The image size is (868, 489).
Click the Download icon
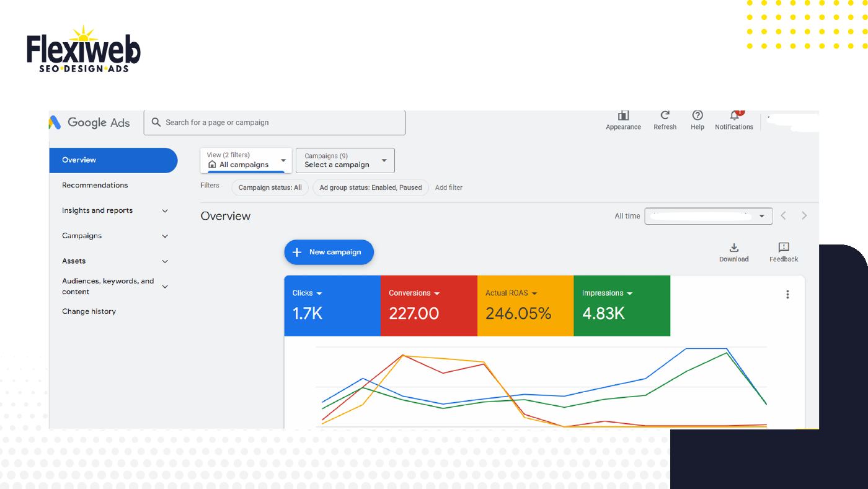(734, 248)
